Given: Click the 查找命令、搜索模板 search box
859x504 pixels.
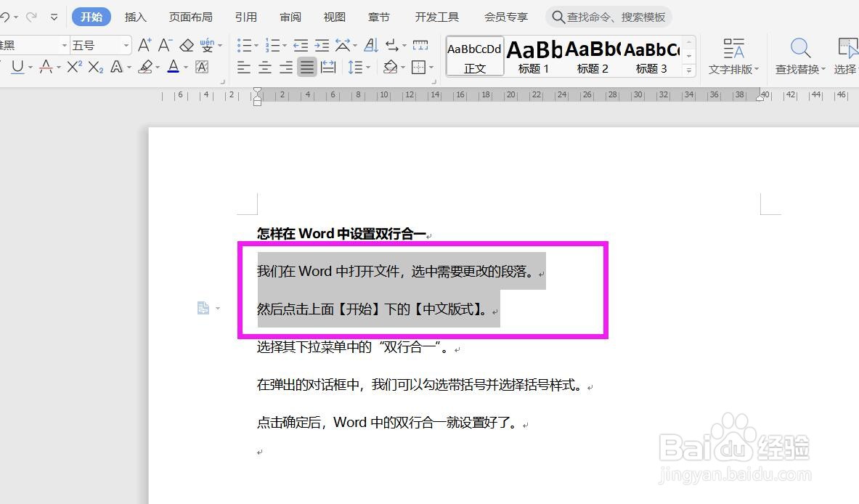Looking at the screenshot, I should (x=608, y=17).
